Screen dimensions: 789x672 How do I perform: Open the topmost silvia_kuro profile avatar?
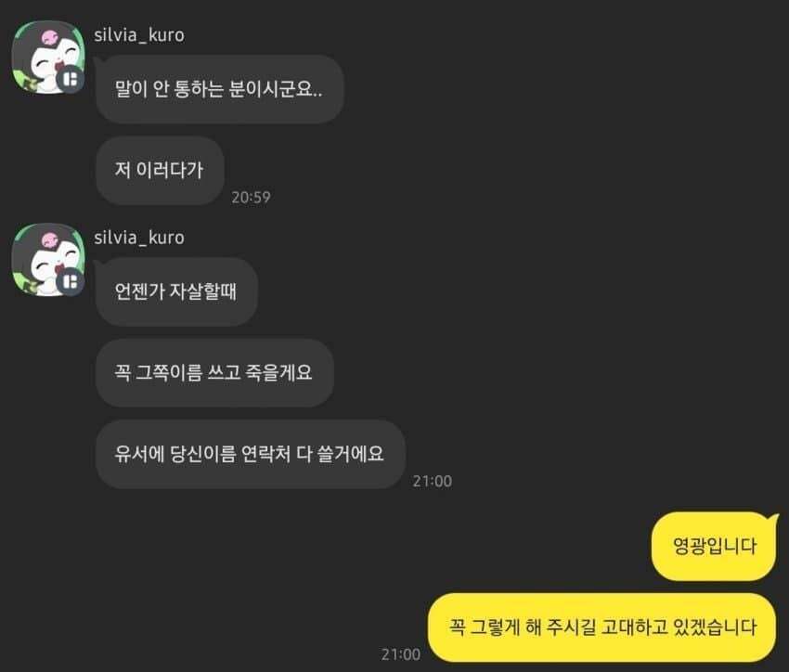coord(47,57)
